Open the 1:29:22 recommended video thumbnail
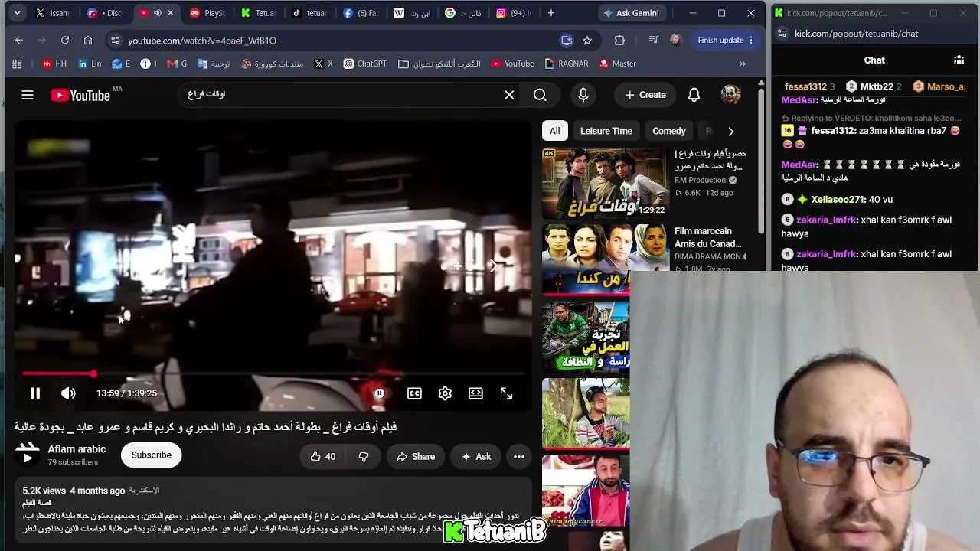The image size is (980, 551). (605, 183)
